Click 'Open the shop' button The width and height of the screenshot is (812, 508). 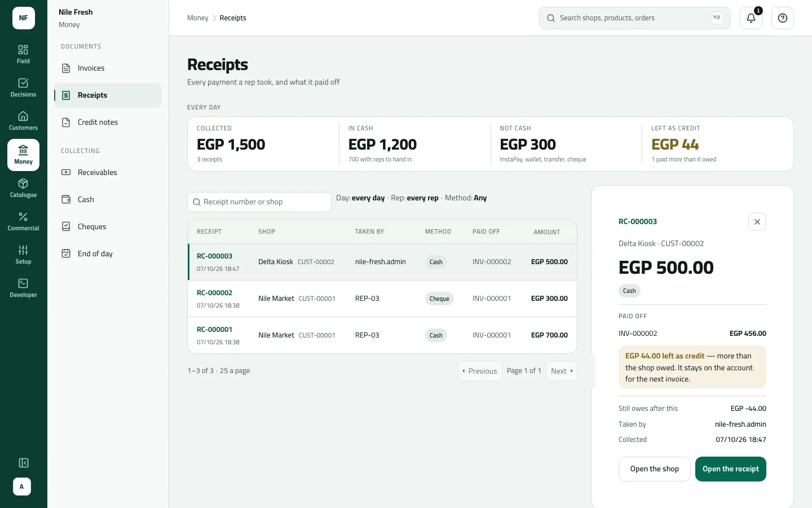(x=655, y=469)
